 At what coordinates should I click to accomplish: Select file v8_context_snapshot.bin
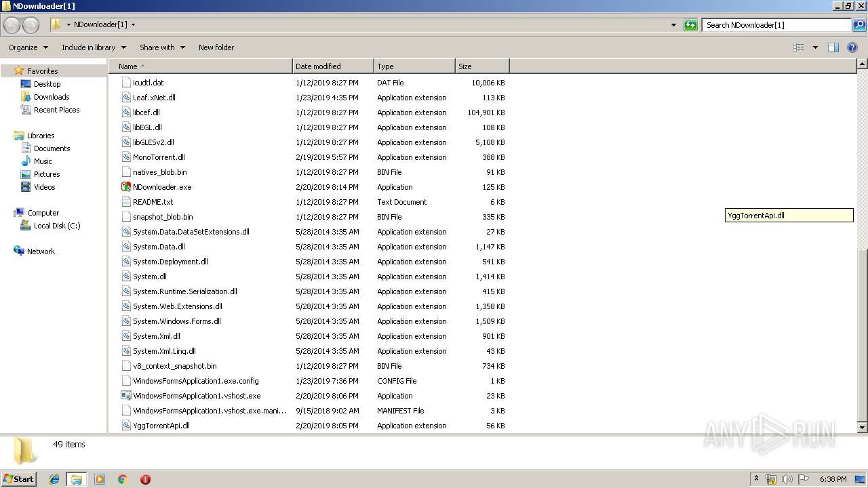[175, 366]
